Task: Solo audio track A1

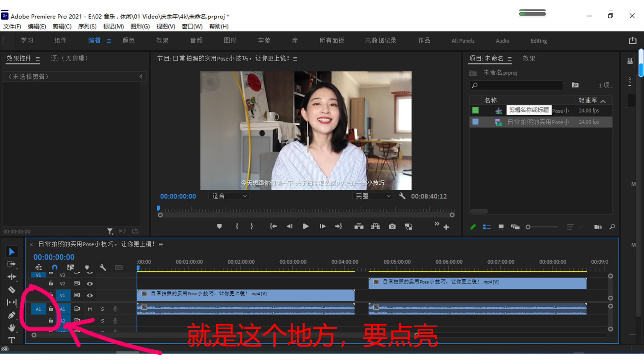Action: pyautogui.click(x=102, y=309)
